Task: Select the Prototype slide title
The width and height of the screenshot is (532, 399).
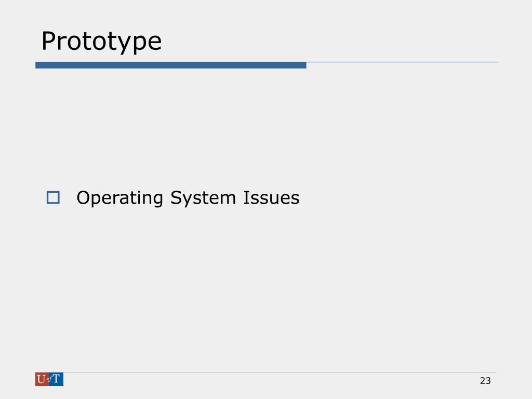Action: pos(101,42)
